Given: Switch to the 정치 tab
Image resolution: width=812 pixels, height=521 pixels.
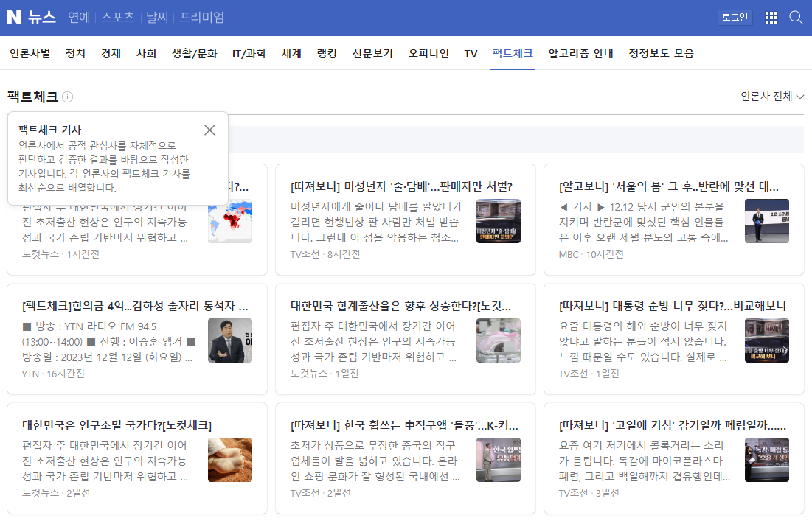Looking at the screenshot, I should (74, 53).
